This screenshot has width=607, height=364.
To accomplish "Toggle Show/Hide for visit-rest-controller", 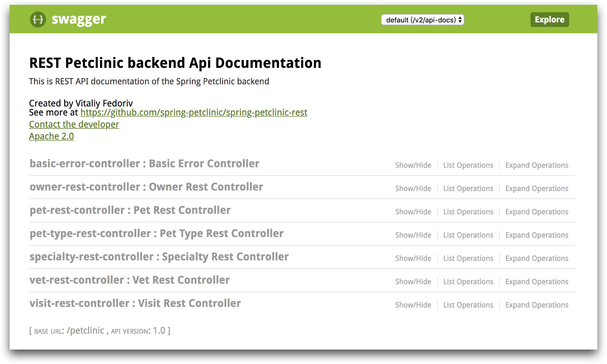I will (x=413, y=305).
